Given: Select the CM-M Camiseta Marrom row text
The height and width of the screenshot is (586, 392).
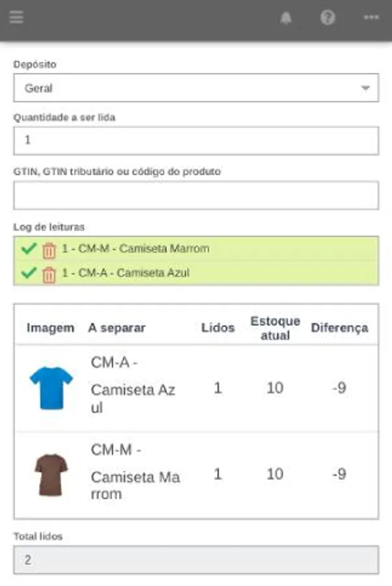Looking at the screenshot, I should point(135,476).
